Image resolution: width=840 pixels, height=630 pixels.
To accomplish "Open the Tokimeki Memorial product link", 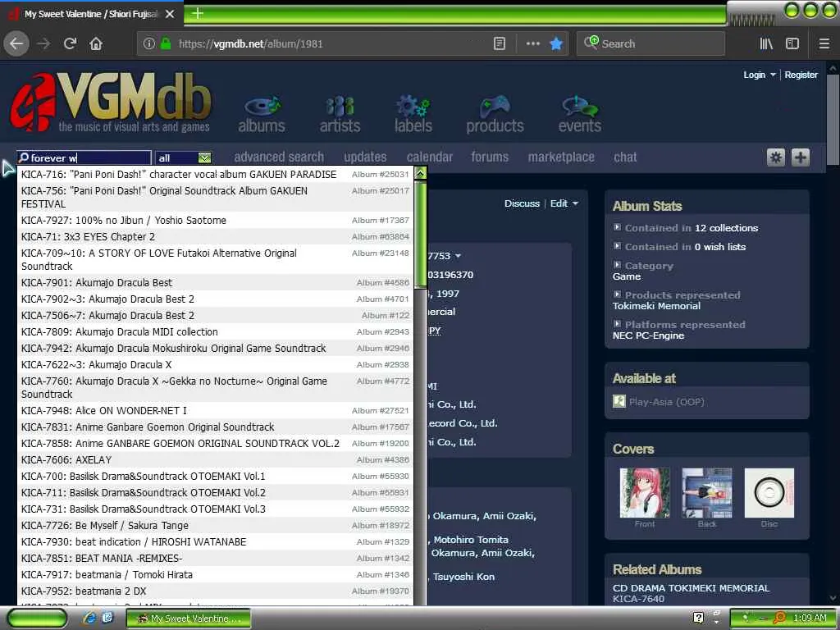I will 657,306.
